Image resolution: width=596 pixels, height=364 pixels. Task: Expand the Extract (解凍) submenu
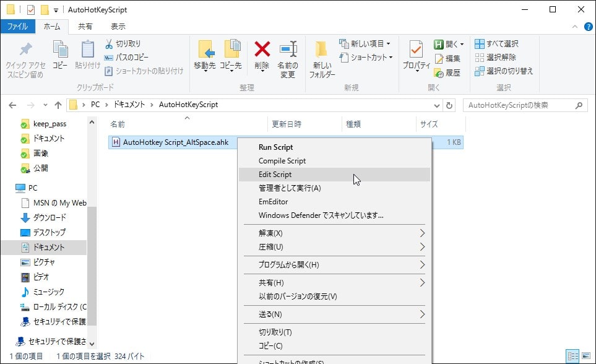tap(334, 233)
